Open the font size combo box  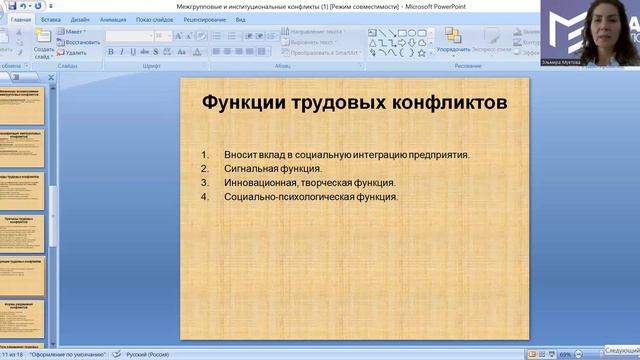tap(163, 36)
